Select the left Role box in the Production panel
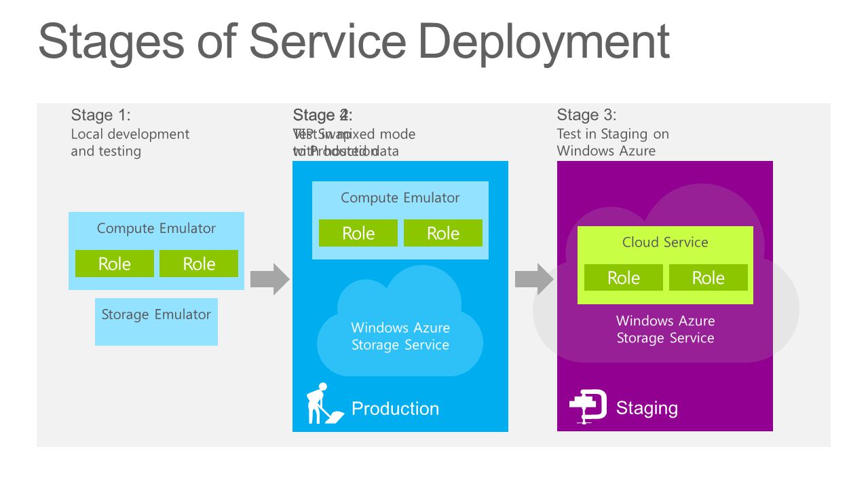Screen dimensions: 868x489 [x=358, y=233]
